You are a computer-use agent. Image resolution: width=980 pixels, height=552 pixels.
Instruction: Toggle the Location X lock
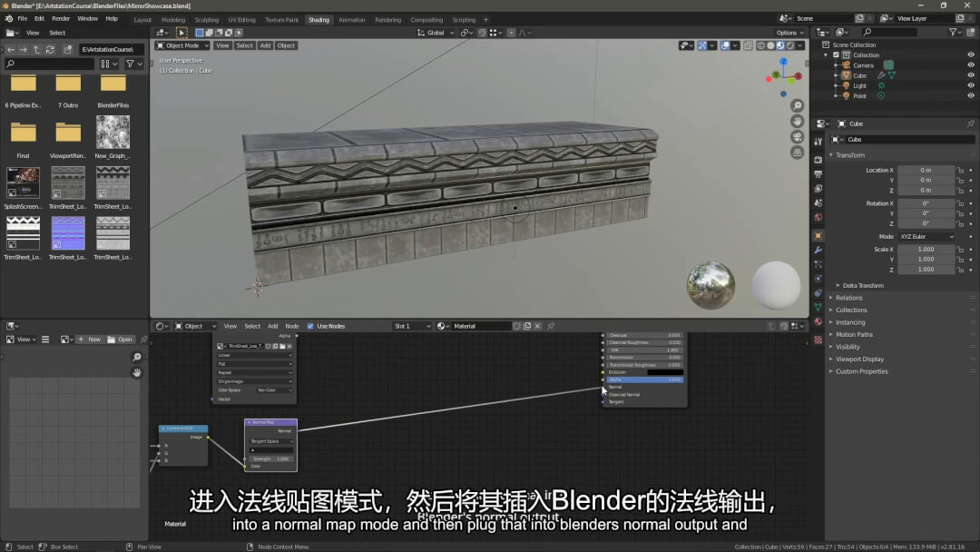[961, 170]
